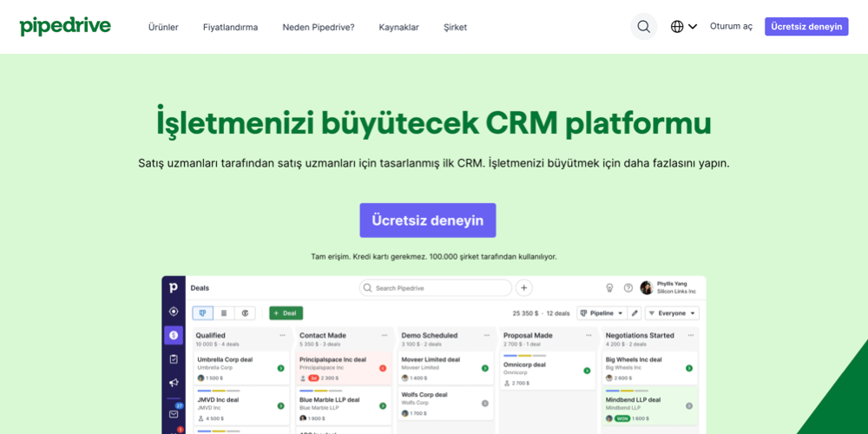
Task: Click the plus quick-add button beside search
Action: coord(524,288)
